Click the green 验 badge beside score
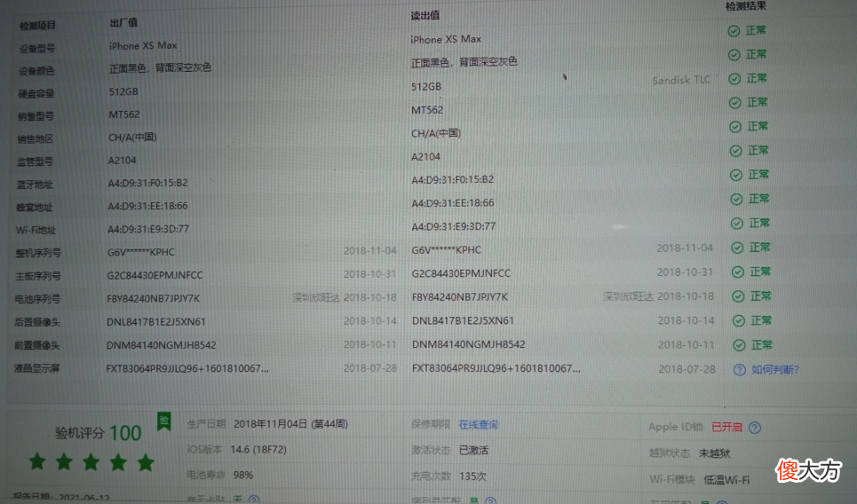857x504 pixels. click(163, 421)
